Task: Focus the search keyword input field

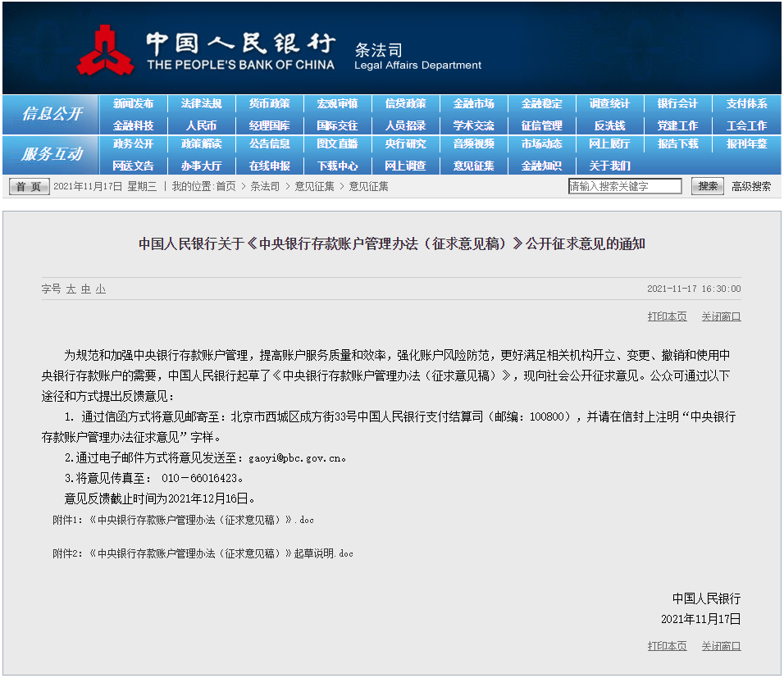Action: [625, 186]
